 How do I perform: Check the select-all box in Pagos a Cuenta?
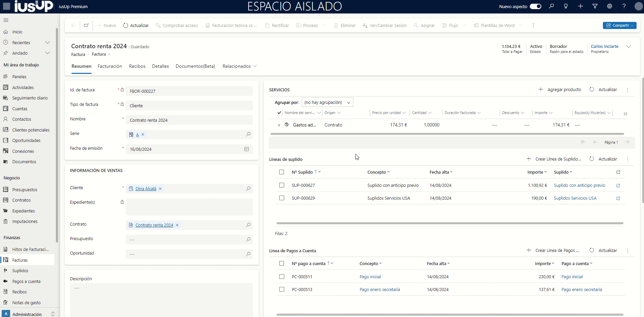click(x=282, y=264)
